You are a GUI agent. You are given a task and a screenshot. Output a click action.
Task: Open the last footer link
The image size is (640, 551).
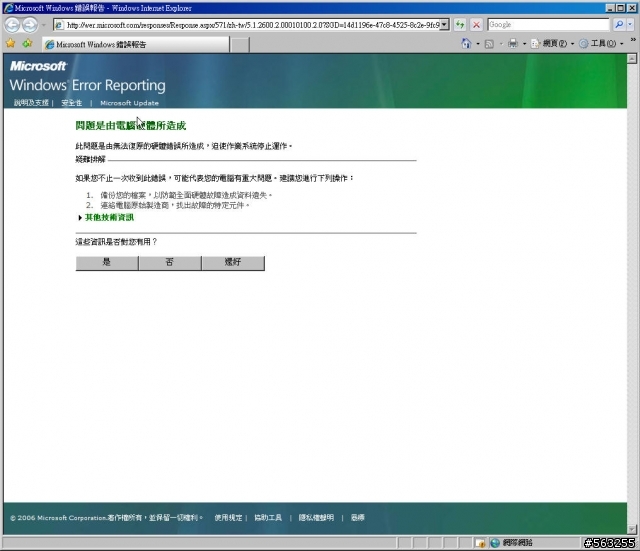pyautogui.click(x=358, y=518)
